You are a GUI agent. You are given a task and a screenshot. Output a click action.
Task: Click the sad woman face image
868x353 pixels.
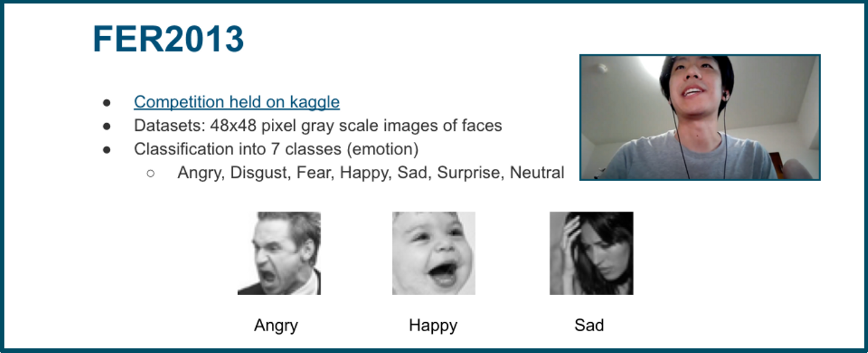[591, 253]
